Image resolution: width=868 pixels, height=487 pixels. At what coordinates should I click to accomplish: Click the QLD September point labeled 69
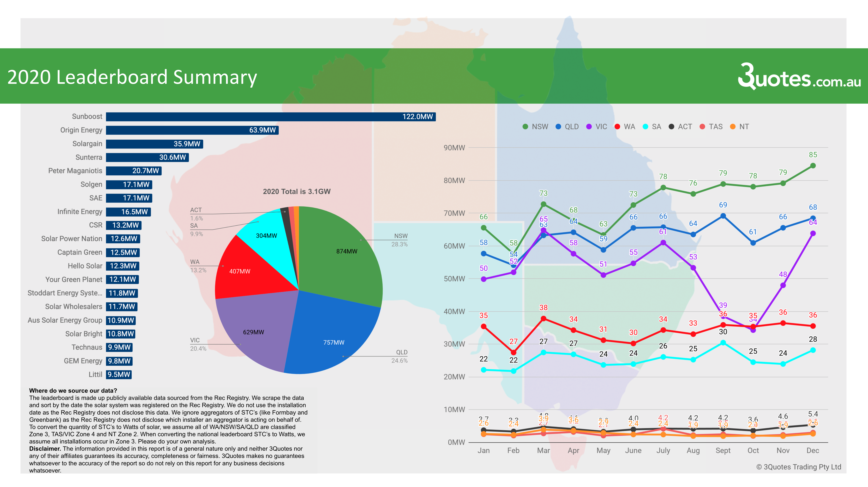723,216
